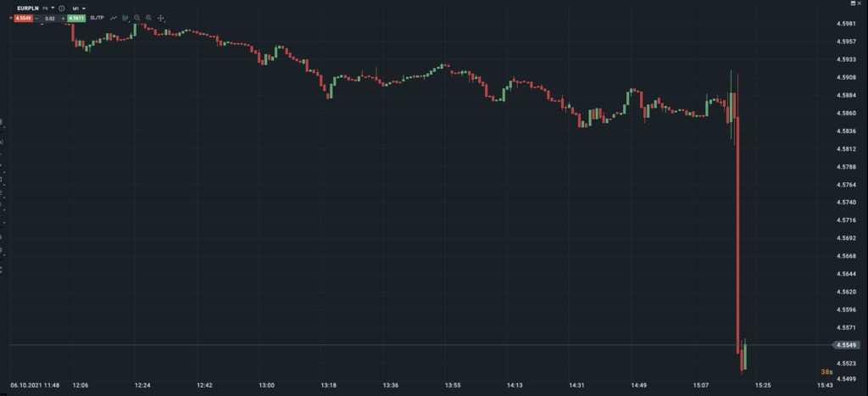868x396 pixels.
Task: Click the 0.02 volume input field
Action: coord(50,18)
